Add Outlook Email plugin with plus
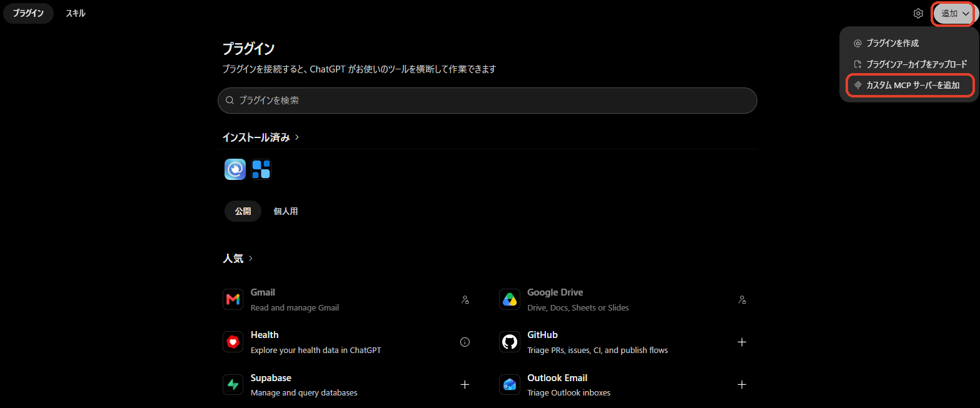This screenshot has width=980, height=408. coord(742,385)
